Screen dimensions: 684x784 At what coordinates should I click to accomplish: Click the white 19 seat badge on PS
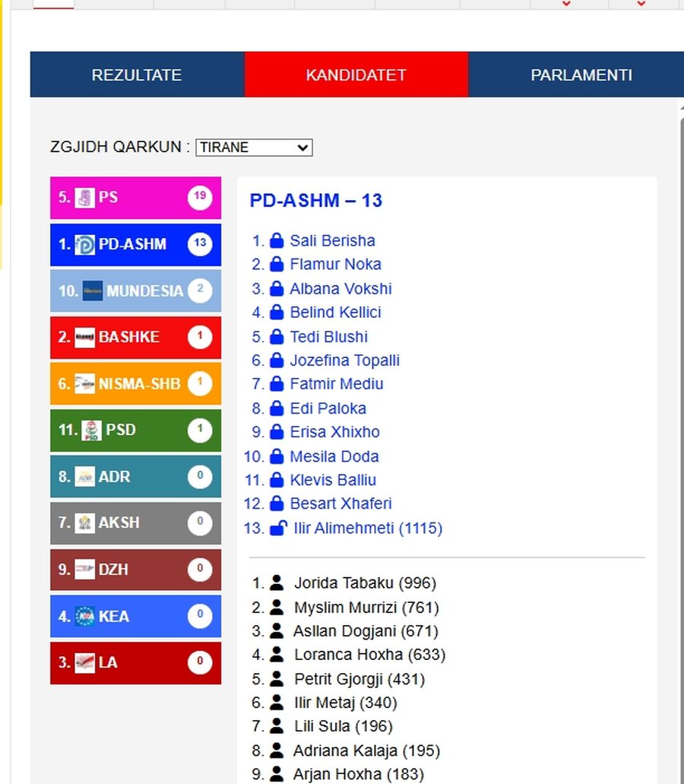pos(200,198)
